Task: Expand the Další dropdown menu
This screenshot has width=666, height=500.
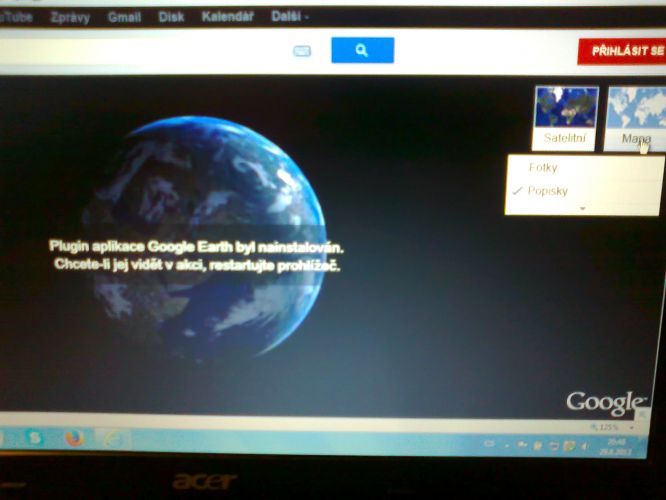Action: (x=290, y=17)
